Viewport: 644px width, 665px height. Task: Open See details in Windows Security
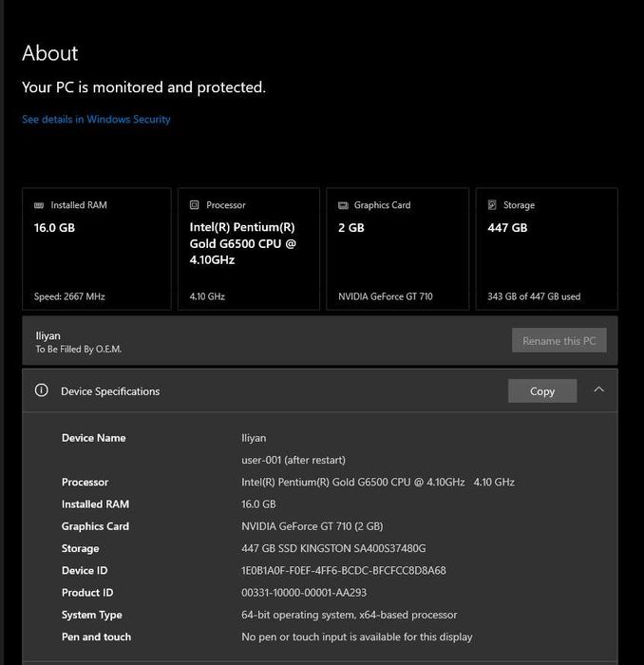[x=96, y=120]
